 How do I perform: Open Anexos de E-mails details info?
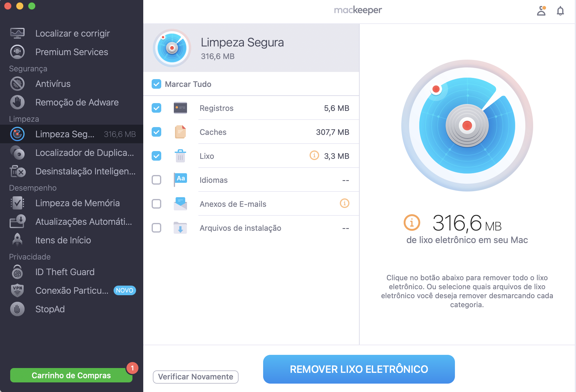tap(345, 203)
